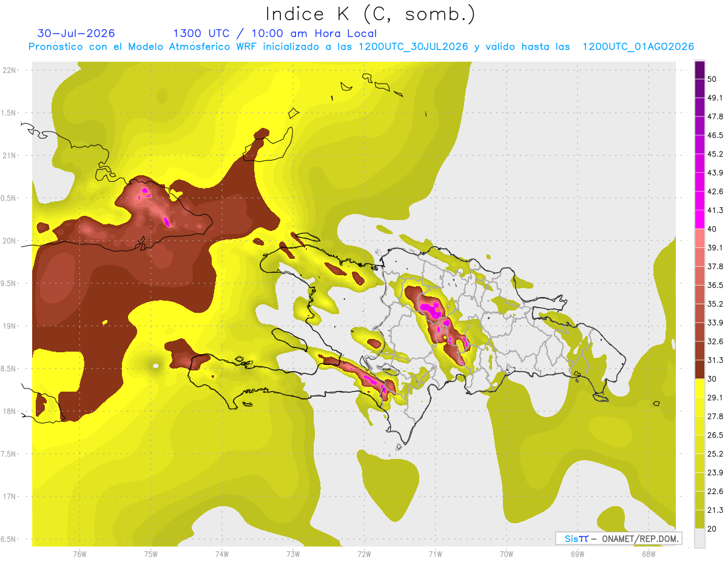Click the colorbar label '26.5'
728x562 pixels.
click(715, 435)
